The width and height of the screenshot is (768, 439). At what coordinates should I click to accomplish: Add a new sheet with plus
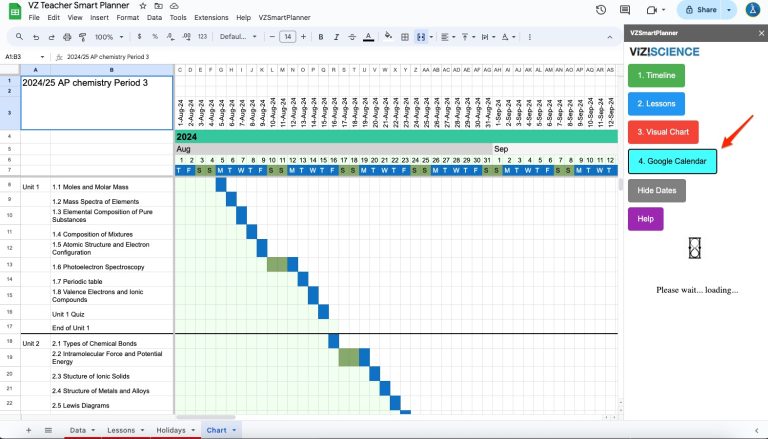(x=28, y=430)
